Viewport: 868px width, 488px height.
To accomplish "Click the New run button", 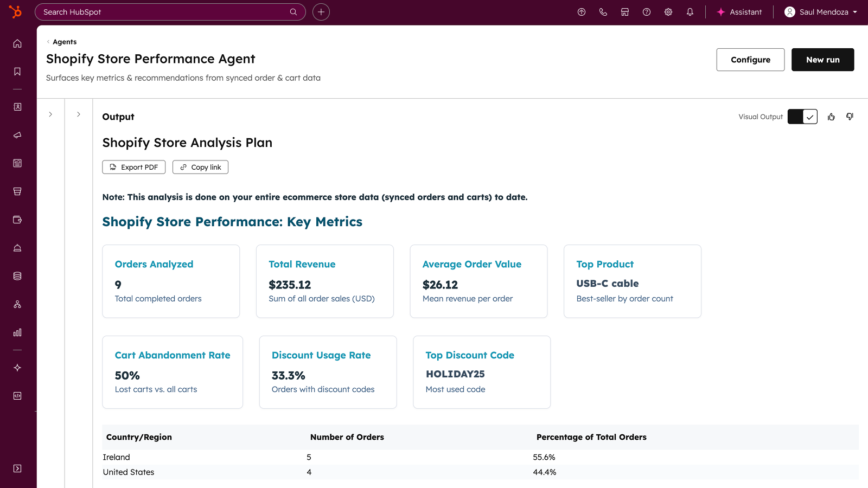I will (x=822, y=60).
